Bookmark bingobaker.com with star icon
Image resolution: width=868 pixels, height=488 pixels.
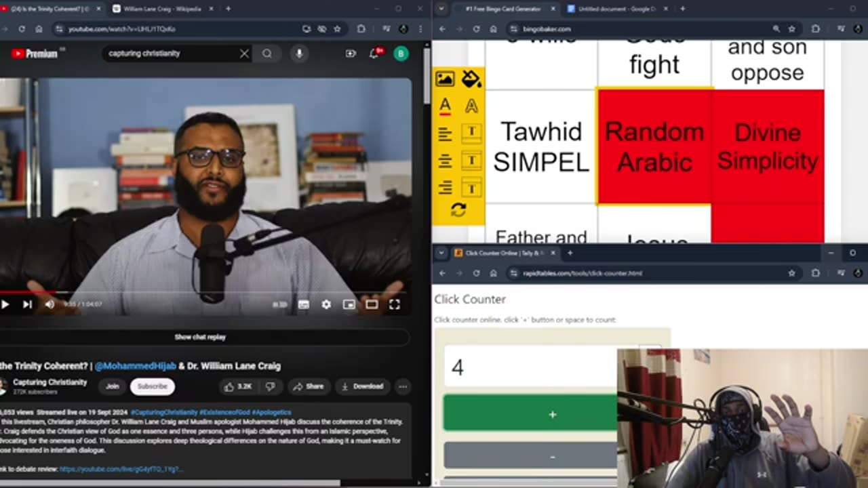click(x=791, y=29)
